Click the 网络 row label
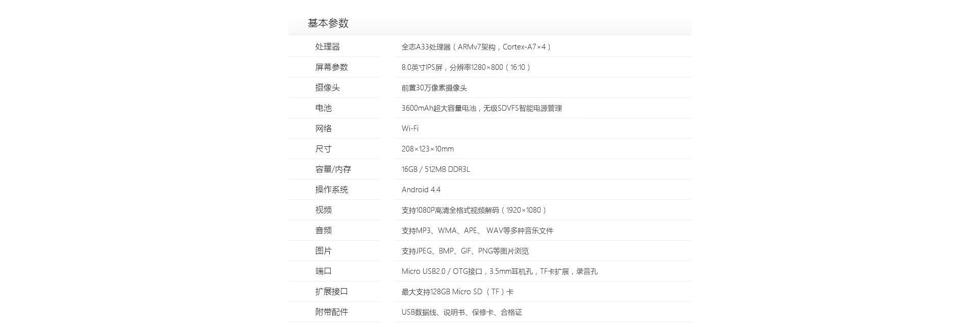This screenshot has height=331, width=980. (323, 129)
